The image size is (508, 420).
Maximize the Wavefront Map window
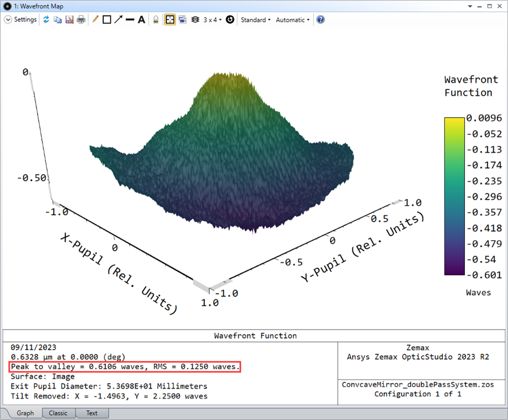[x=490, y=6]
